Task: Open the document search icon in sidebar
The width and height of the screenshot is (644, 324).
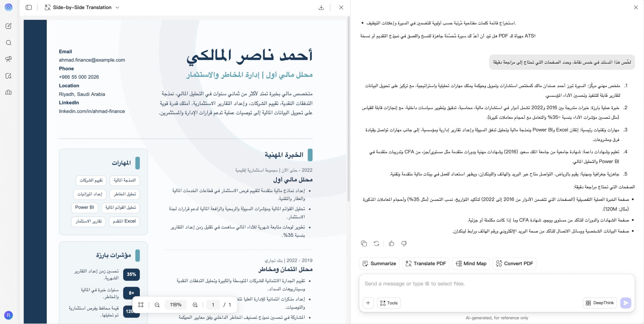Action: 9,76
